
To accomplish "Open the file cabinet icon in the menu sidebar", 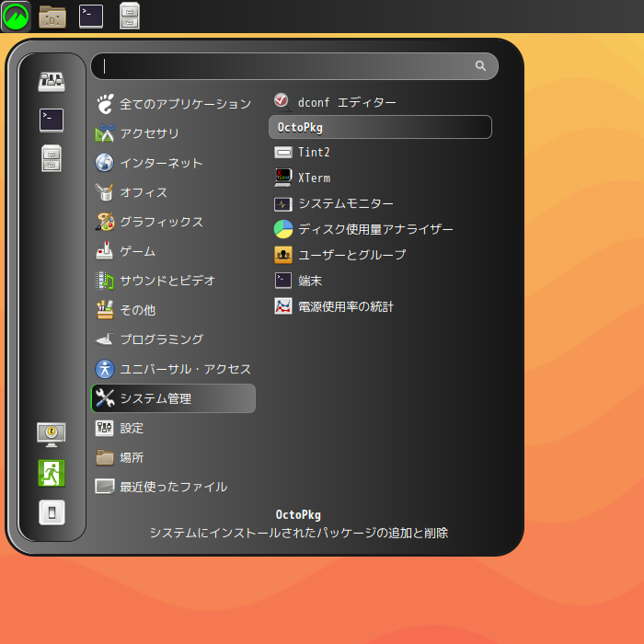I will (x=52, y=158).
